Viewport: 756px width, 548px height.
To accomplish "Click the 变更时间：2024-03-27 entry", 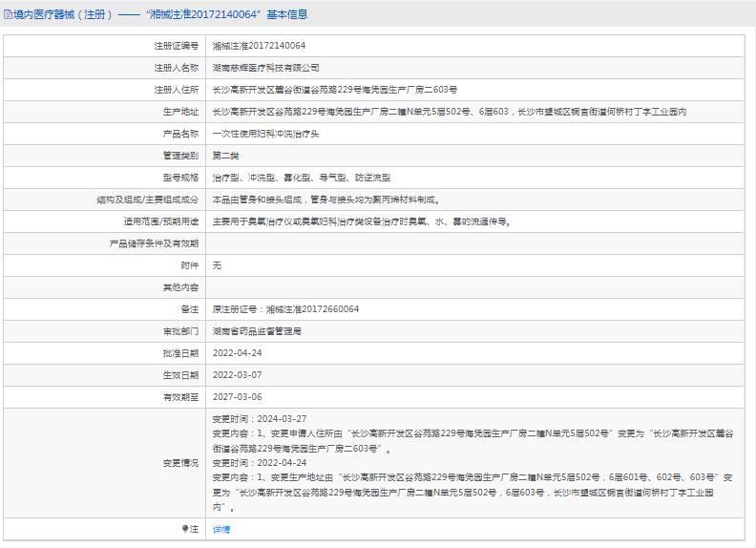I will point(260,419).
